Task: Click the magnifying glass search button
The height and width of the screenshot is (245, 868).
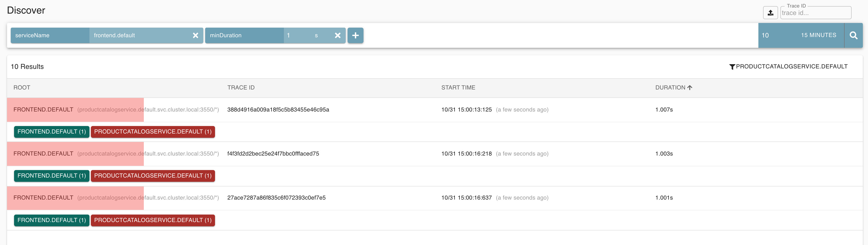Action: (853, 35)
